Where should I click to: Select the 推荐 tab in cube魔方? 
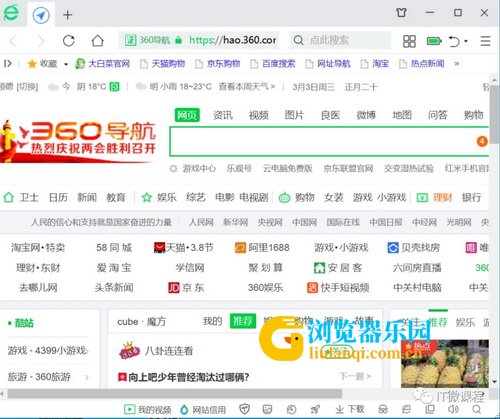[x=242, y=321]
